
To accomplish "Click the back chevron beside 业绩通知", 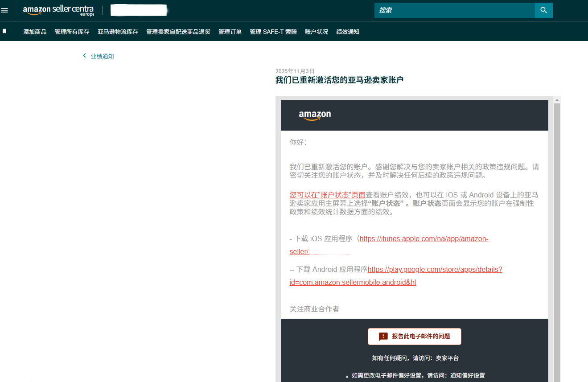I will coord(84,55).
